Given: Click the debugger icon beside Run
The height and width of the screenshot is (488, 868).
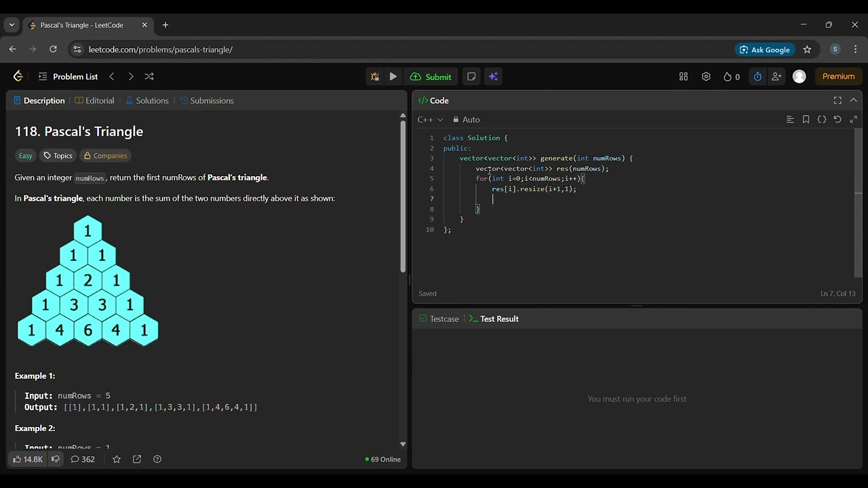Looking at the screenshot, I should pyautogui.click(x=374, y=77).
